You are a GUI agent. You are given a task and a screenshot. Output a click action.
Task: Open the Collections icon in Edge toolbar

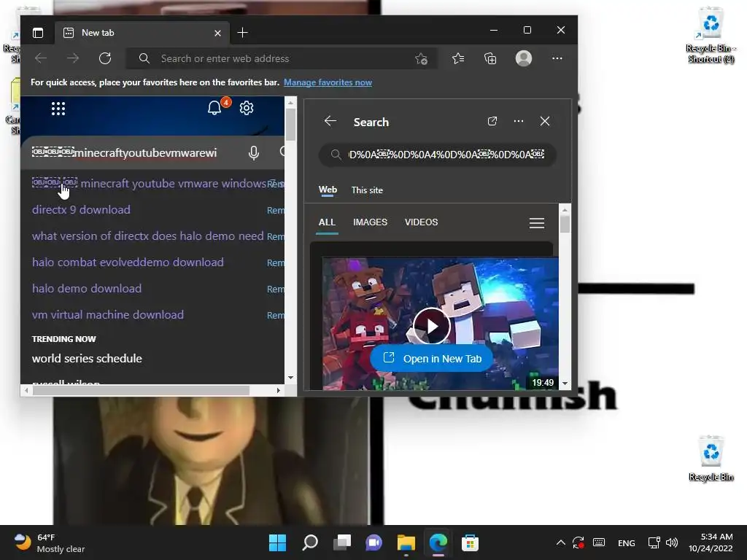(490, 58)
